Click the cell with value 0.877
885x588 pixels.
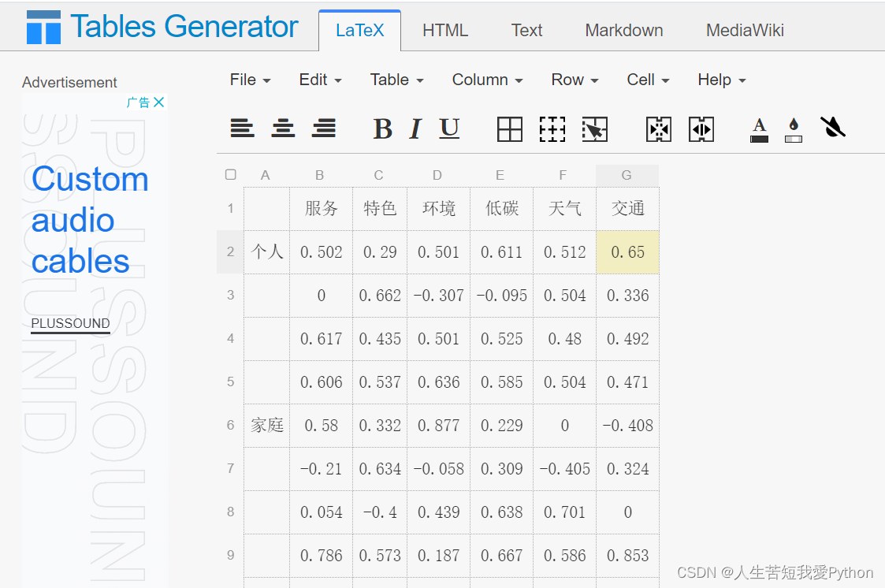pos(438,425)
